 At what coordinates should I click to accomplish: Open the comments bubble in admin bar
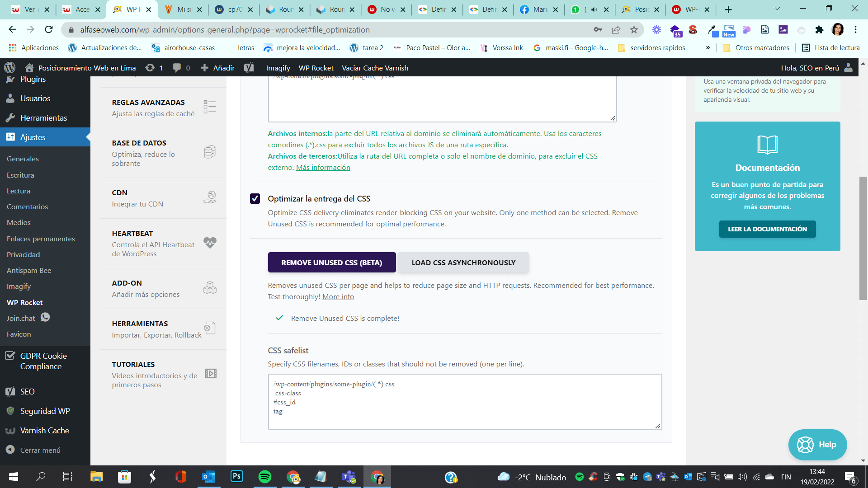coord(177,68)
